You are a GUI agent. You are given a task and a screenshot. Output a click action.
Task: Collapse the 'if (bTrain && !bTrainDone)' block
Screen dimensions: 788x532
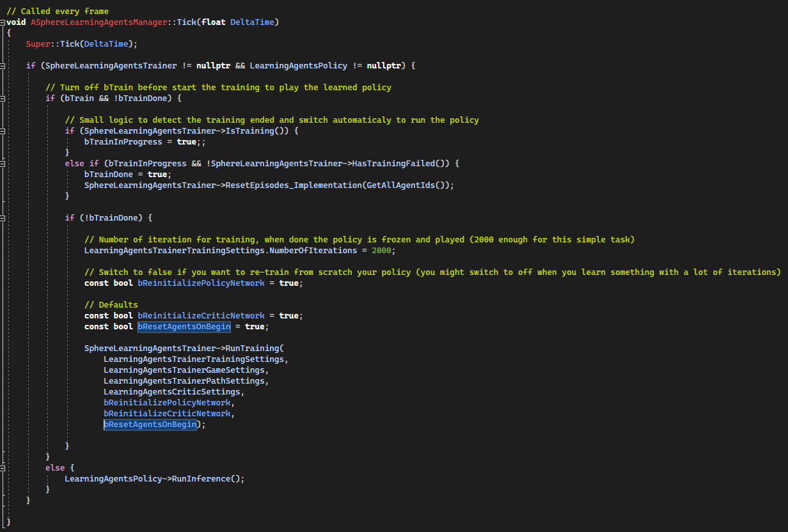coord(3,98)
